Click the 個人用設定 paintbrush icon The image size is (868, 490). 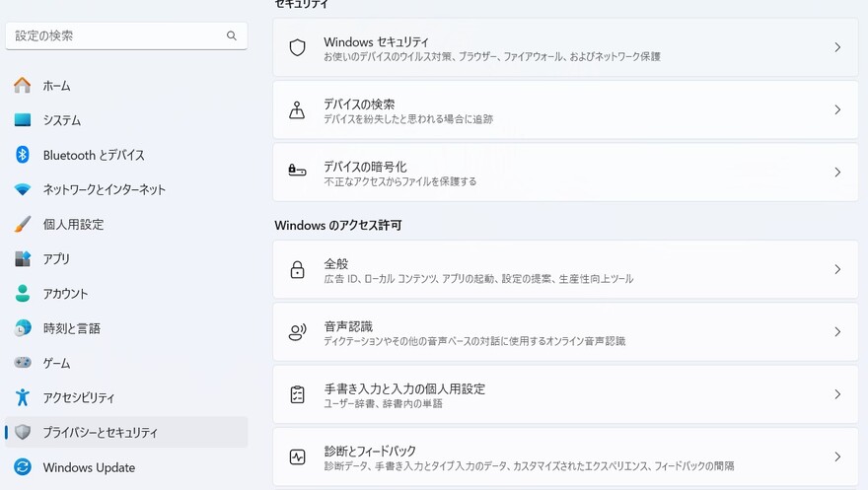click(22, 224)
